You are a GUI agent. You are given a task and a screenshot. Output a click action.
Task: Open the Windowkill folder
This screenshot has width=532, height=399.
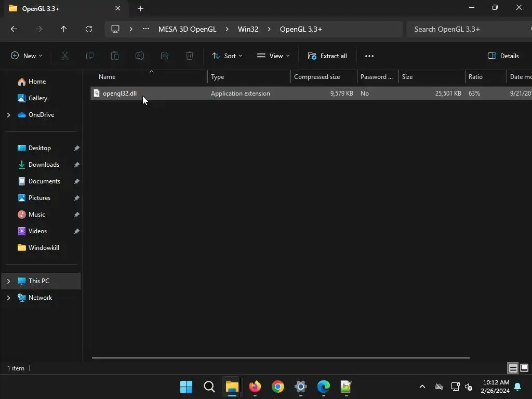[x=44, y=248]
